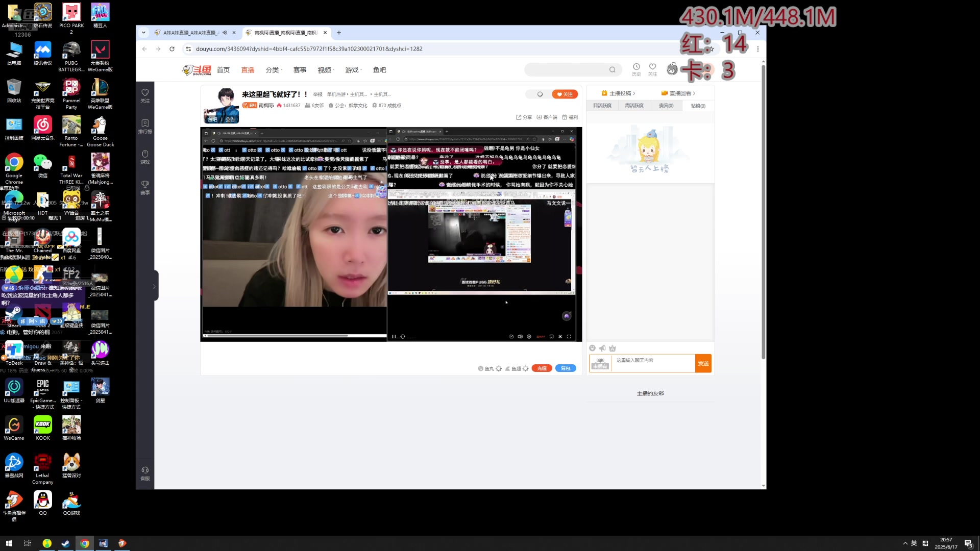Open browser tab list chevron
This screenshot has width=980, height=551.
click(143, 33)
